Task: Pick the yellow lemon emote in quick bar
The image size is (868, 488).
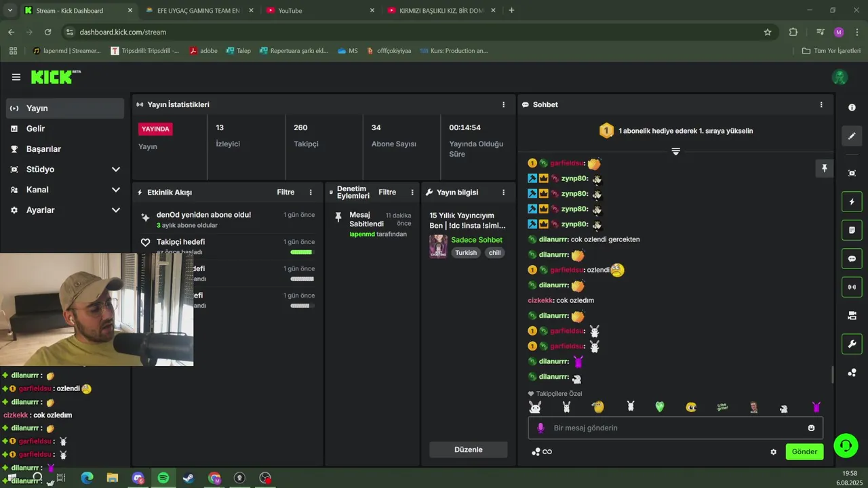Action: click(x=597, y=407)
